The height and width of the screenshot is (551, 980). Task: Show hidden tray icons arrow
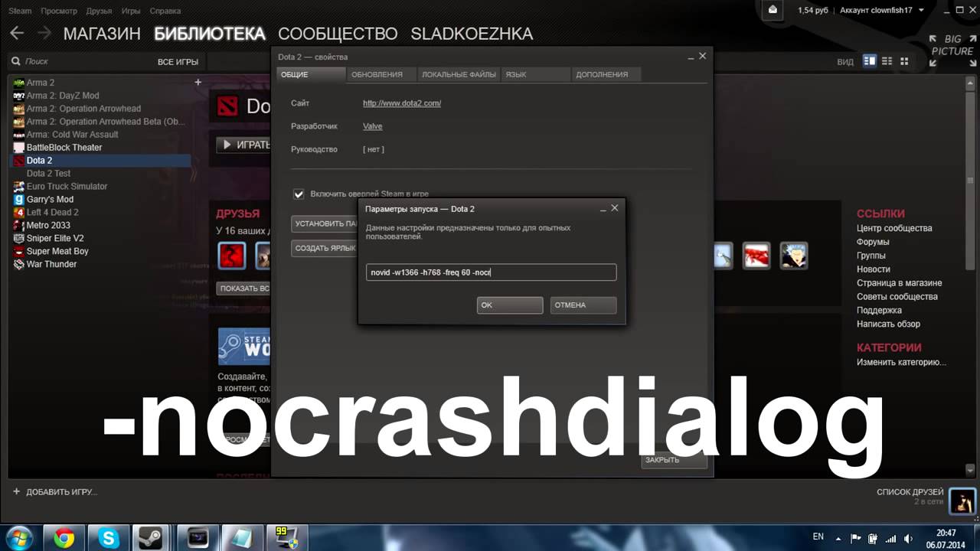(838, 538)
